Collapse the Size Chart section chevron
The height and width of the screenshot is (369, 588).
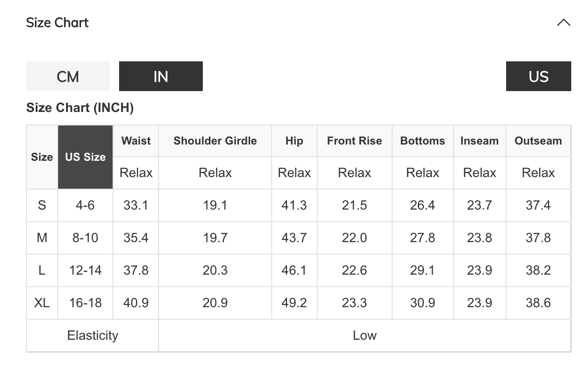coord(563,23)
